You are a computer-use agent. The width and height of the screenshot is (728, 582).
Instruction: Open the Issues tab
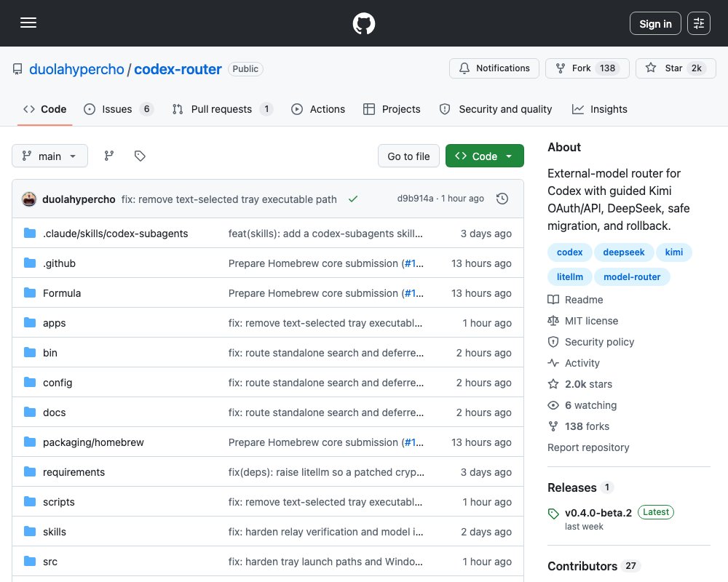pos(119,109)
